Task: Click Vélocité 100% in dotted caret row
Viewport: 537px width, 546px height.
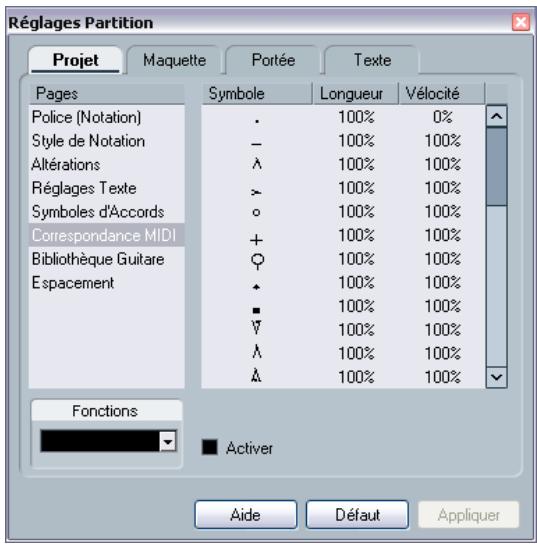Action: [x=443, y=377]
